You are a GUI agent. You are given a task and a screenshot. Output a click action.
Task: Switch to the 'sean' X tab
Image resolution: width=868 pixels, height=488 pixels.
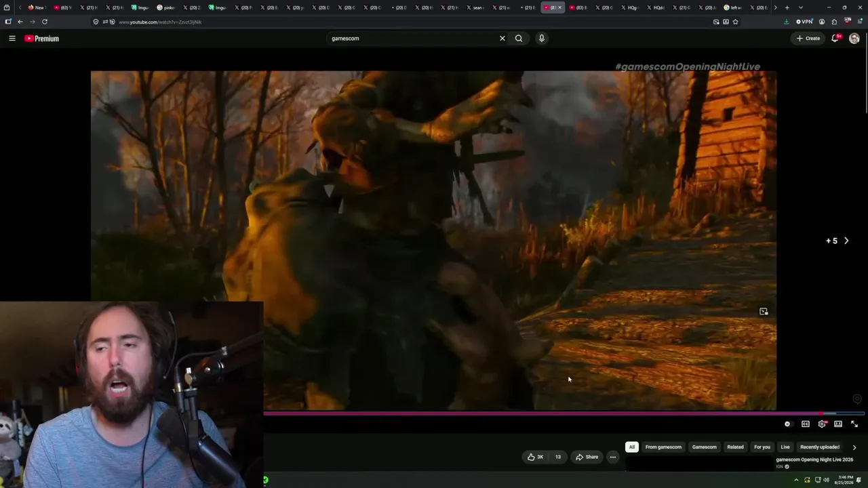pyautogui.click(x=477, y=7)
